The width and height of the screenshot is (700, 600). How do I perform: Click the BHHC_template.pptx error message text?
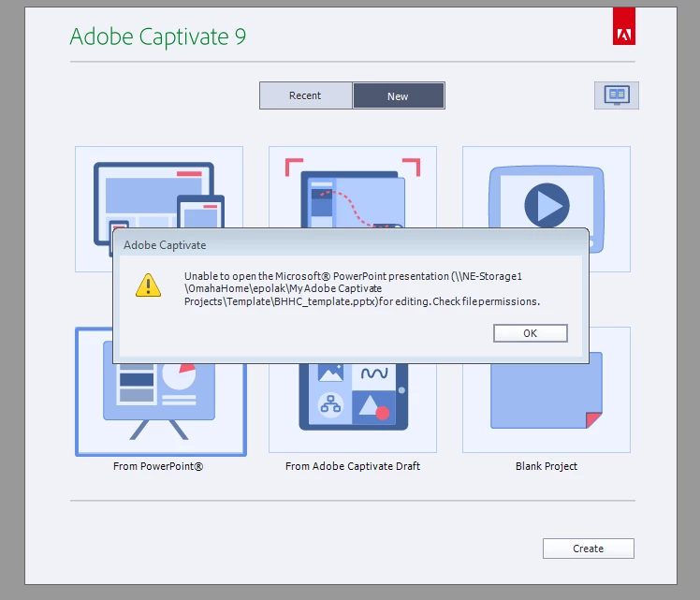tap(362, 288)
